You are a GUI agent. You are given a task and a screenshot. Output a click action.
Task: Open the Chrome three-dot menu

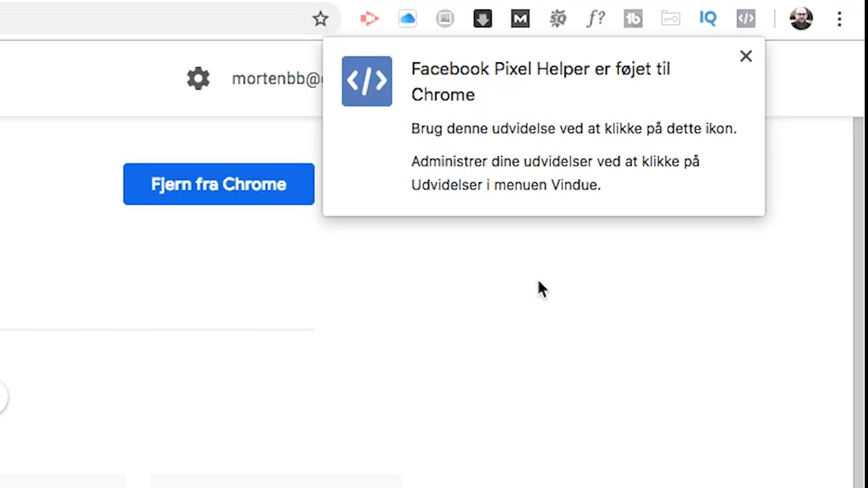pyautogui.click(x=840, y=19)
